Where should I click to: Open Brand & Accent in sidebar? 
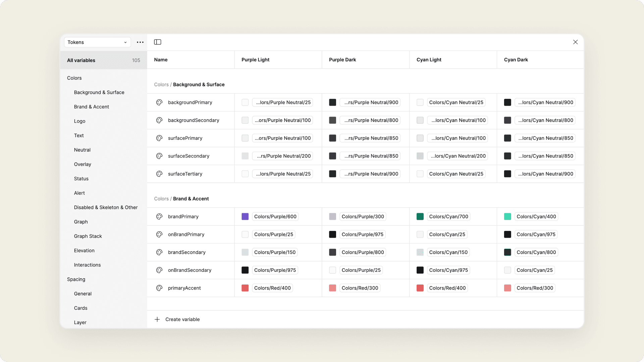92,107
